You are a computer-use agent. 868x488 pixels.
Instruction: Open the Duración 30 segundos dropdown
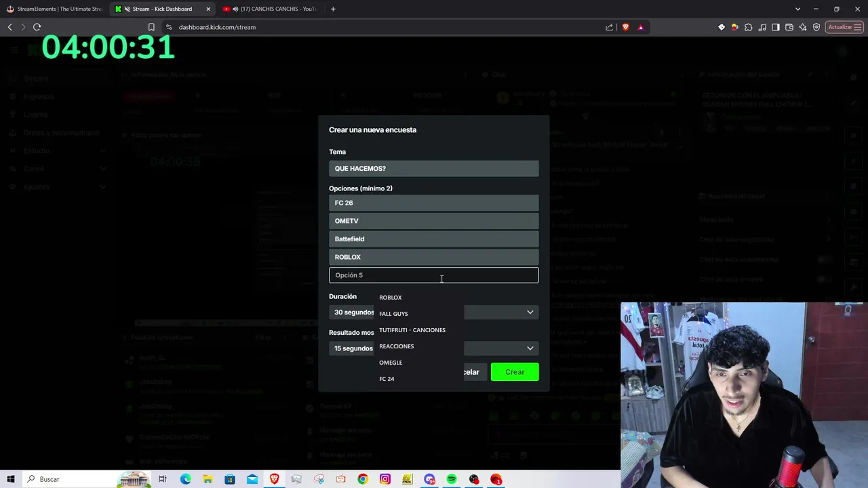(434, 312)
